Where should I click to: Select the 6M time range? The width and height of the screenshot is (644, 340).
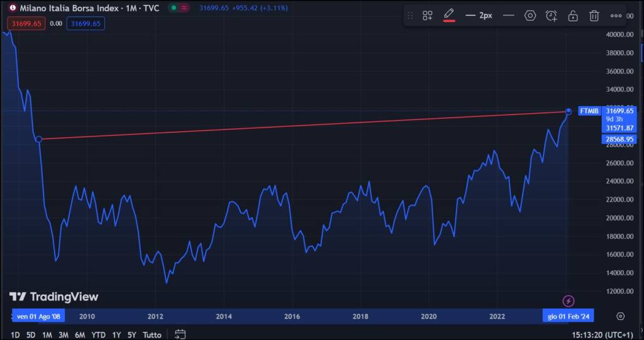[x=80, y=335]
